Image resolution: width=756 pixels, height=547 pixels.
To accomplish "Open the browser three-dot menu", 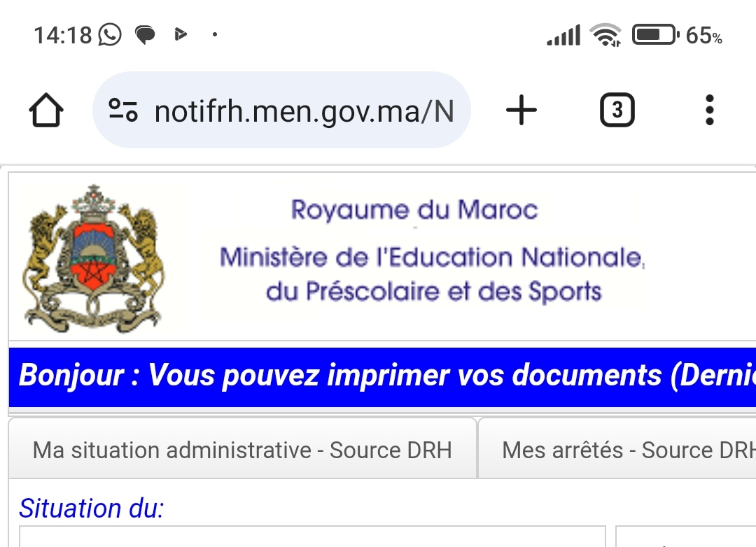I will coord(709,111).
